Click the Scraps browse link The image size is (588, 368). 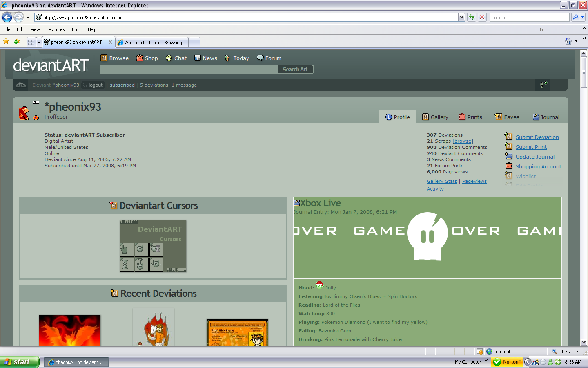click(463, 141)
